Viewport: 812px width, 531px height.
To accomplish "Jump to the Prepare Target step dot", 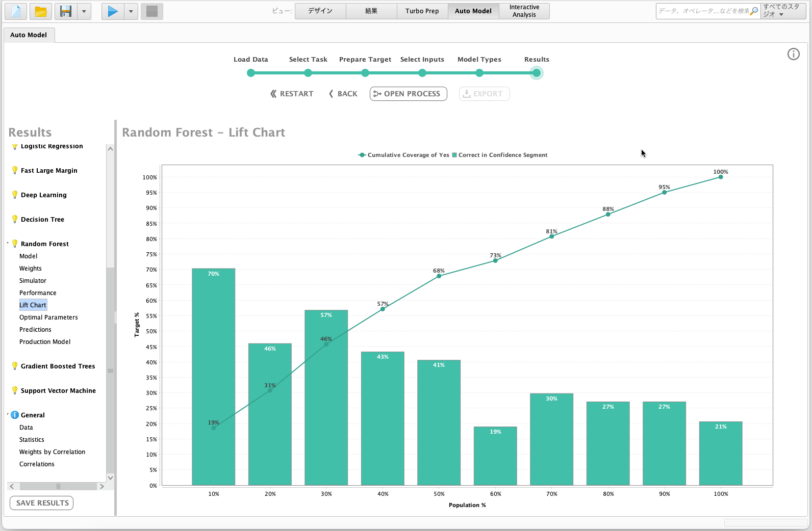I will [x=365, y=73].
